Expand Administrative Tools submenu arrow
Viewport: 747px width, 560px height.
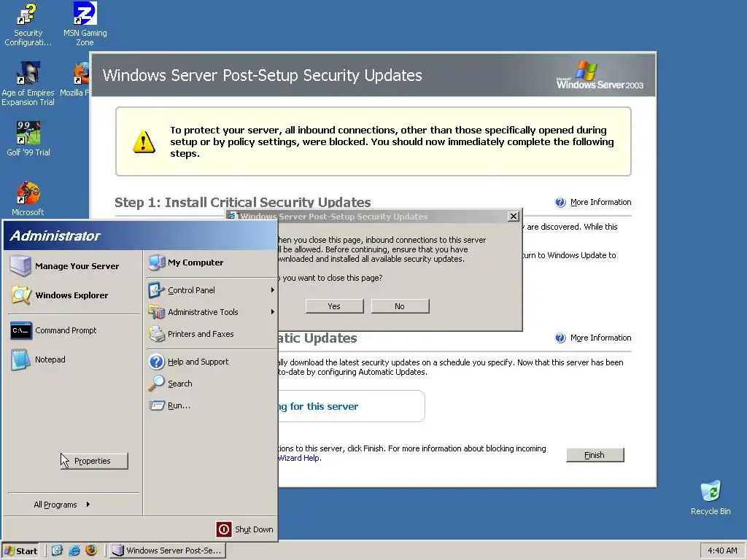pos(273,312)
